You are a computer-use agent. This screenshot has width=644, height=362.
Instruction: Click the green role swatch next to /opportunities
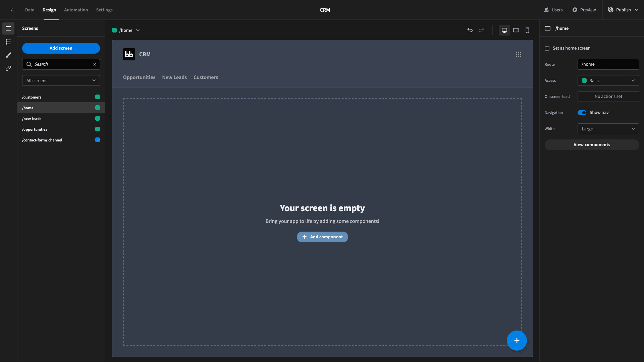point(98,129)
